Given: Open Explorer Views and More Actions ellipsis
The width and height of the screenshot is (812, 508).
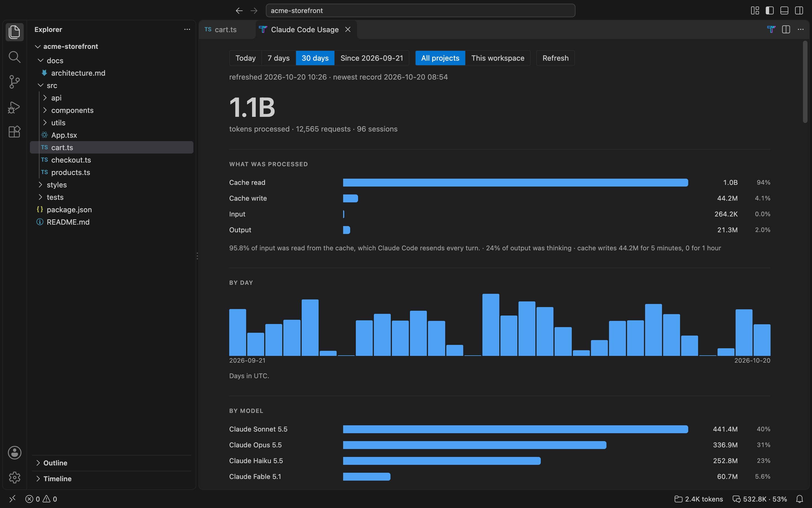Looking at the screenshot, I should click(187, 30).
